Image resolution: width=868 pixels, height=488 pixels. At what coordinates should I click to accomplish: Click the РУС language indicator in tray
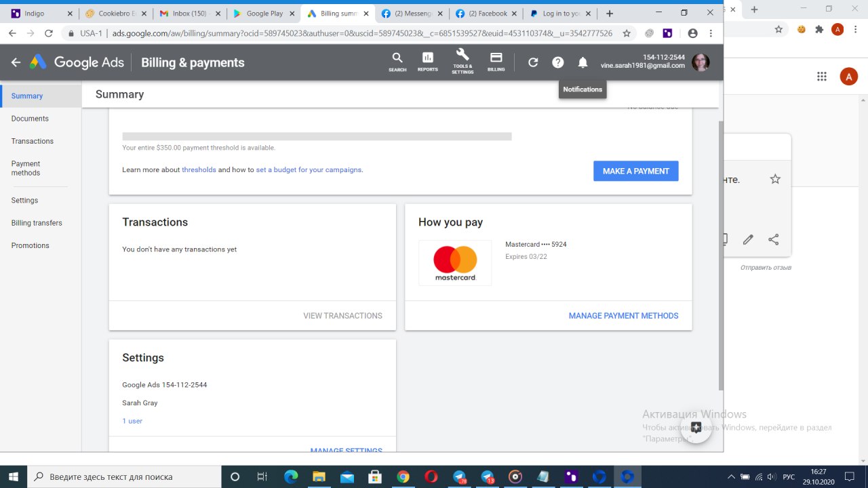[789, 476]
